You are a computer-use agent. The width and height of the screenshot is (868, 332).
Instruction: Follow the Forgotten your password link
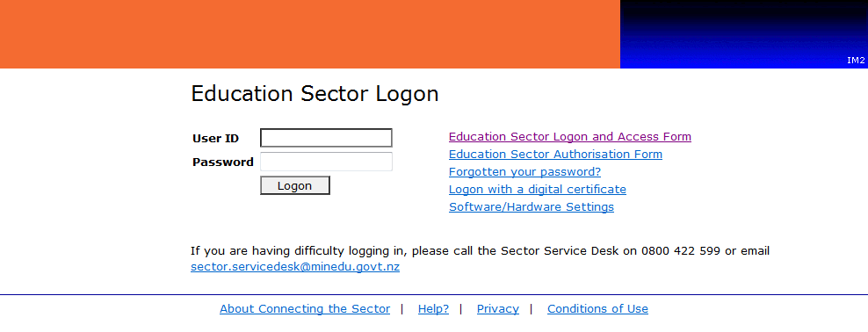coord(524,172)
